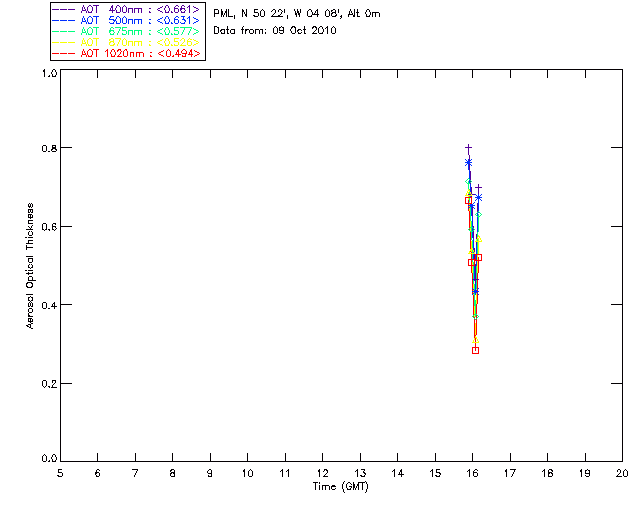Click the x-axis tick label 7
Viewport: 640px width, 512px height.
135,474
